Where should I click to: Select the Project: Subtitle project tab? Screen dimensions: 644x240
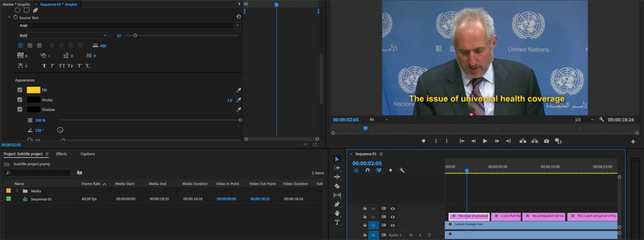[23, 154]
